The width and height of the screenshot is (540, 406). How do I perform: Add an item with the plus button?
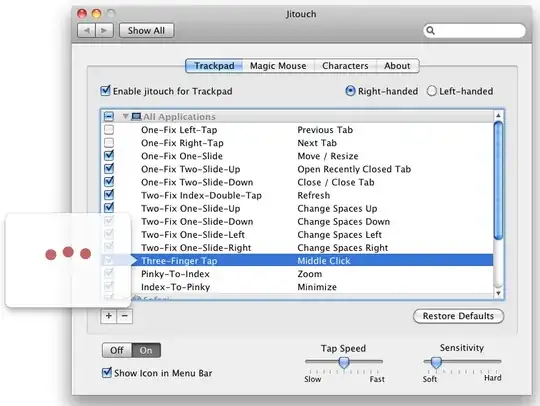(109, 316)
